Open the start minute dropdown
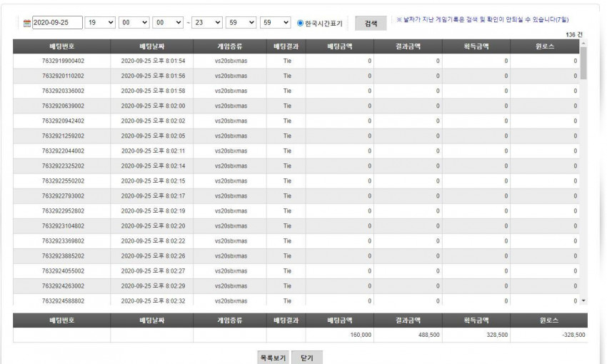Image resolution: width=607 pixels, height=364 pixels. point(134,22)
